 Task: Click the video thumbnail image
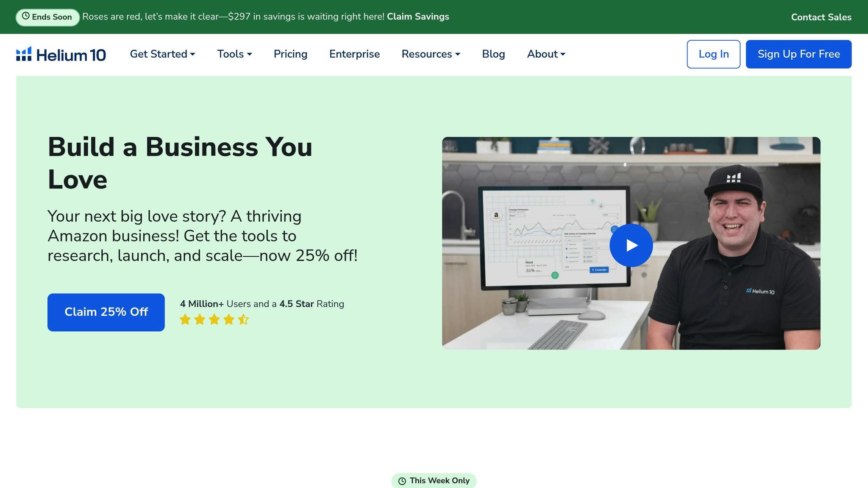[x=631, y=243]
